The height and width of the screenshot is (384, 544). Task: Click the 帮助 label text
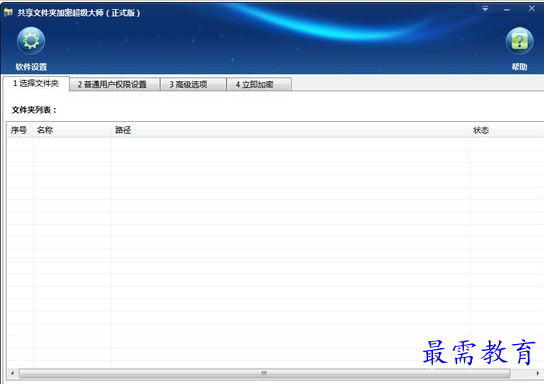(519, 67)
